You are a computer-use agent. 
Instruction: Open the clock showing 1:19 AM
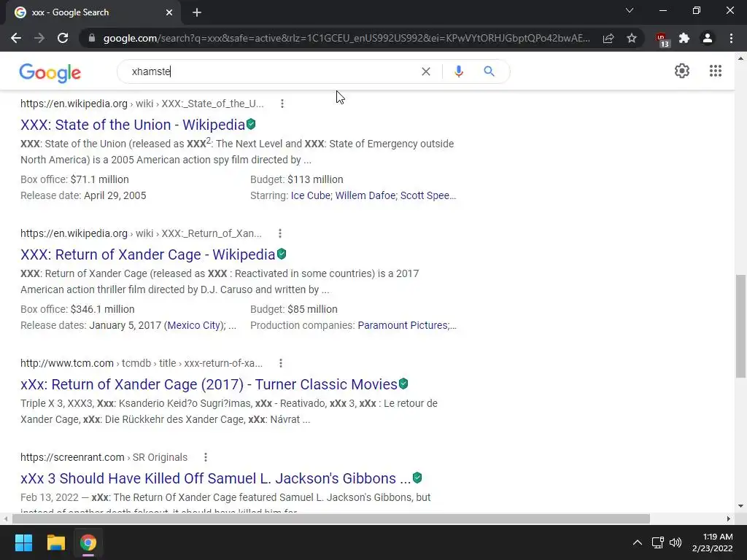(x=712, y=542)
